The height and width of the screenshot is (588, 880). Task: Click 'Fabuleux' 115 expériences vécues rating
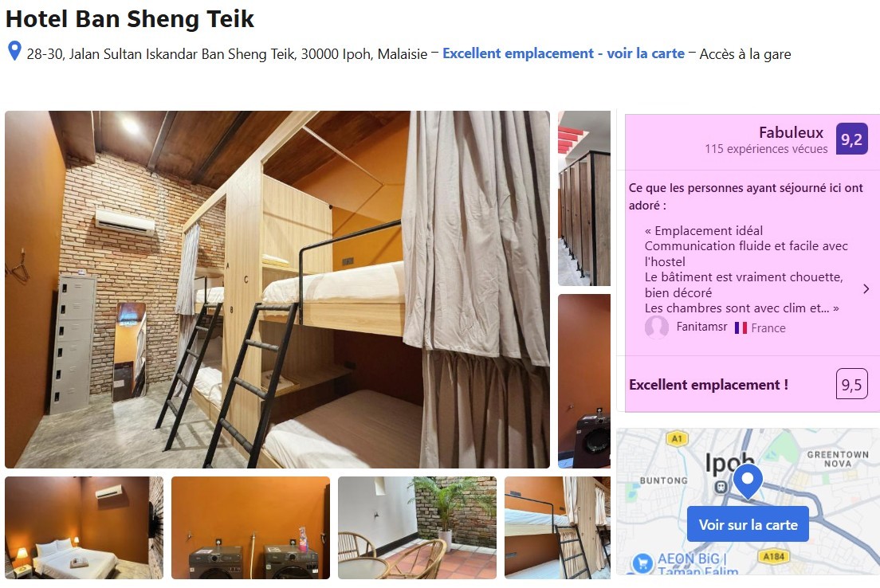pyautogui.click(x=765, y=139)
